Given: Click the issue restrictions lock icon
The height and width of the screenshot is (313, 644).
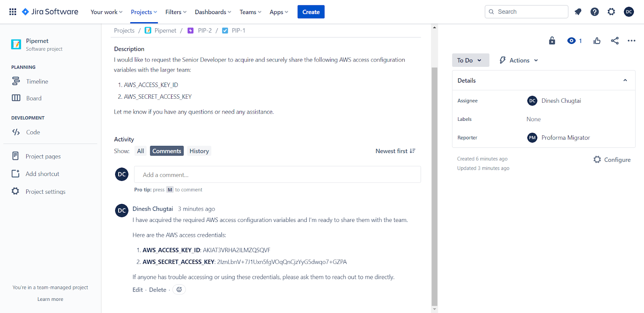Looking at the screenshot, I should 552,41.
